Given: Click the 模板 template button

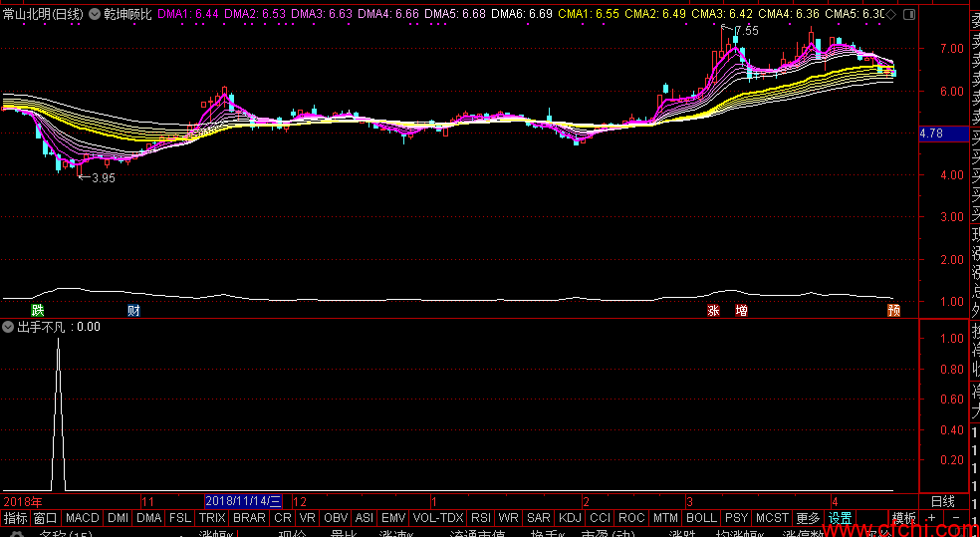Looking at the screenshot, I should 903,518.
